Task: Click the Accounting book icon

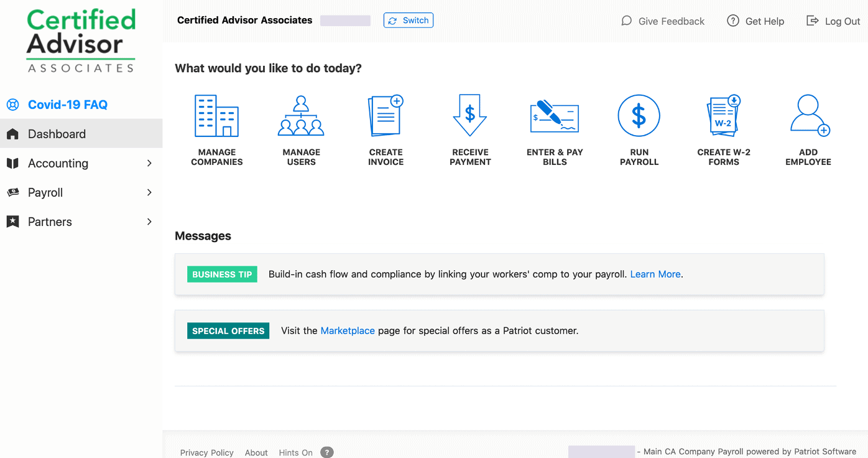Action: (x=12, y=163)
